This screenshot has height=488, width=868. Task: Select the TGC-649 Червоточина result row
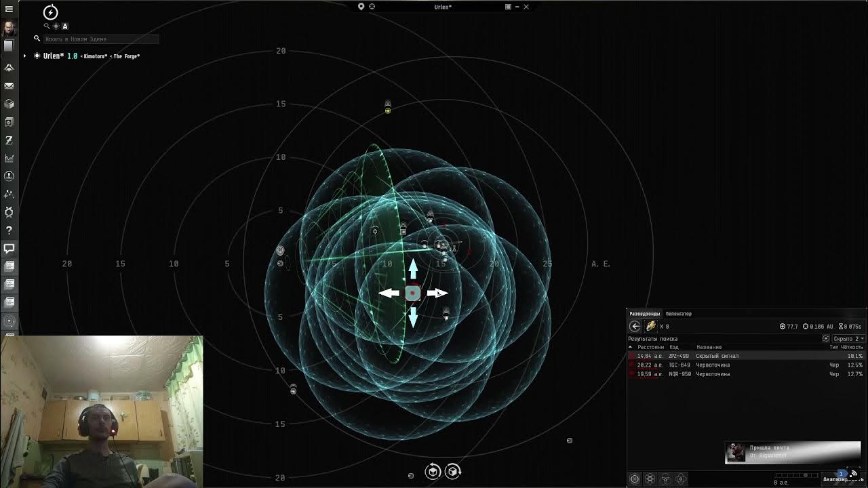746,365
